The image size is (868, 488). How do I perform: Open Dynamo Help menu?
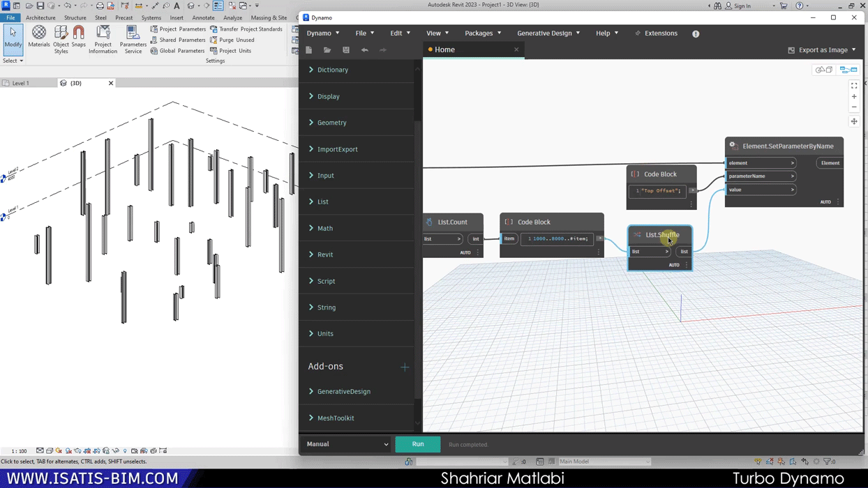(x=607, y=33)
